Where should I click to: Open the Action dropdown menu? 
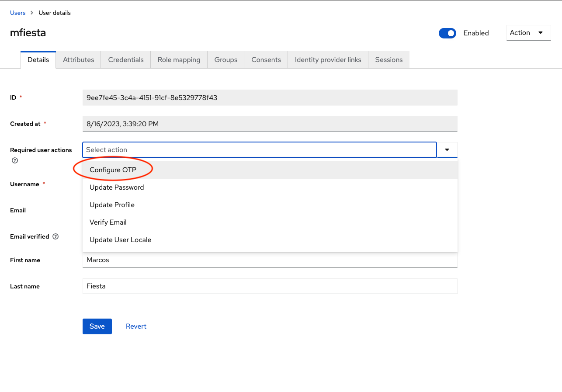pos(528,33)
